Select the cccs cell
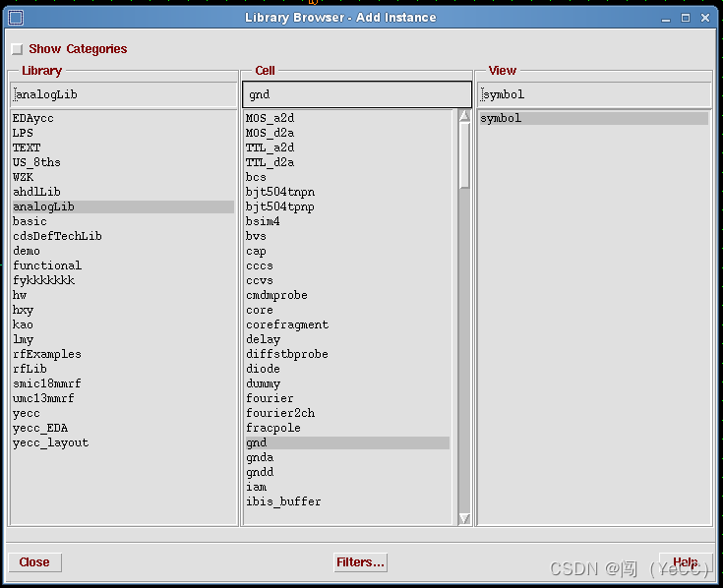Viewport: 723px width, 588px height. click(260, 265)
